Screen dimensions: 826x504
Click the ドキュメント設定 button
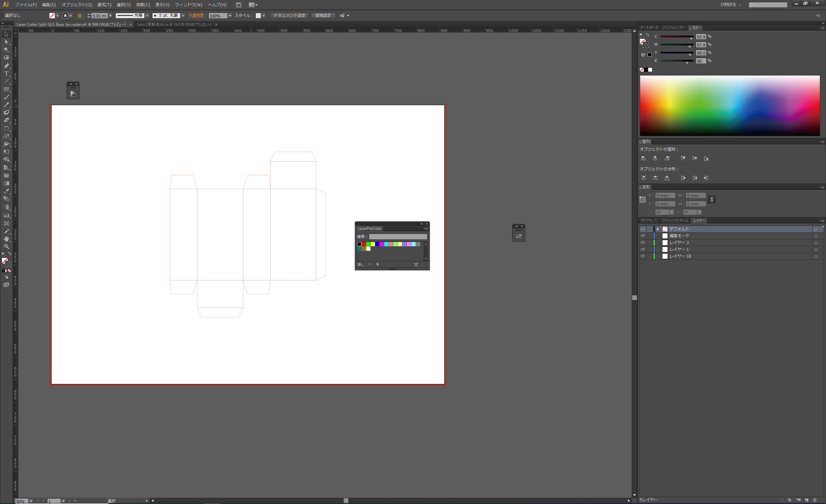click(x=290, y=15)
